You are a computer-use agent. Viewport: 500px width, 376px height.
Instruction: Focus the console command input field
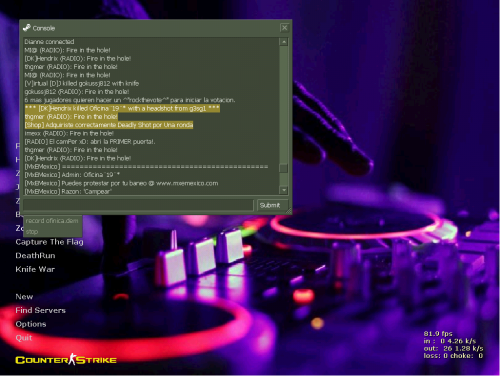click(138, 205)
